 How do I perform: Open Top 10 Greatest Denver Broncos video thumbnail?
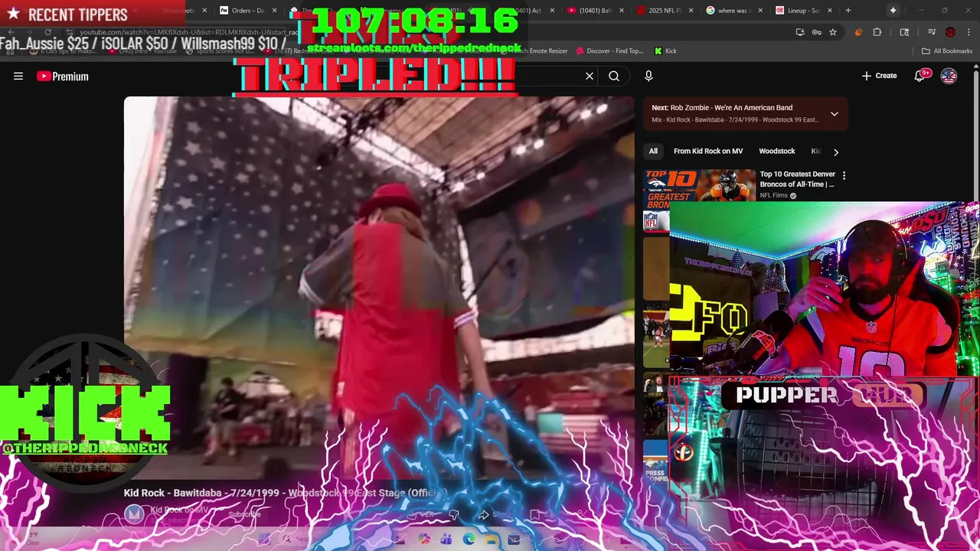[x=699, y=186]
